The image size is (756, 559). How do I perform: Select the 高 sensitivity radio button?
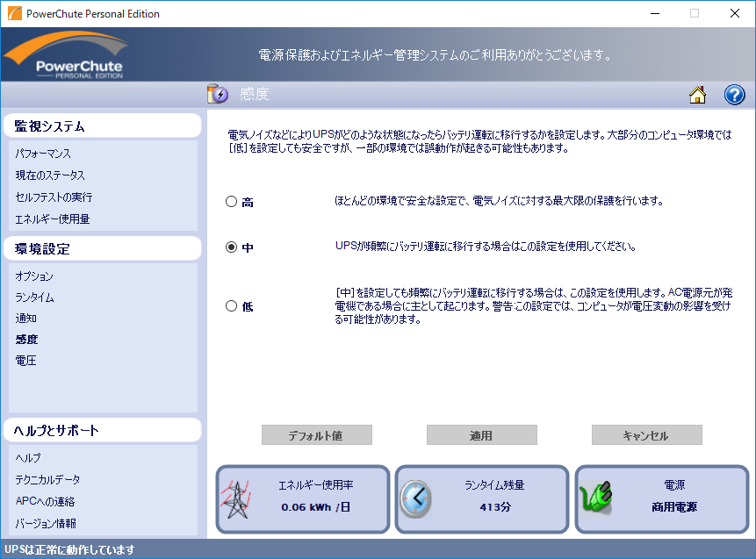(232, 202)
